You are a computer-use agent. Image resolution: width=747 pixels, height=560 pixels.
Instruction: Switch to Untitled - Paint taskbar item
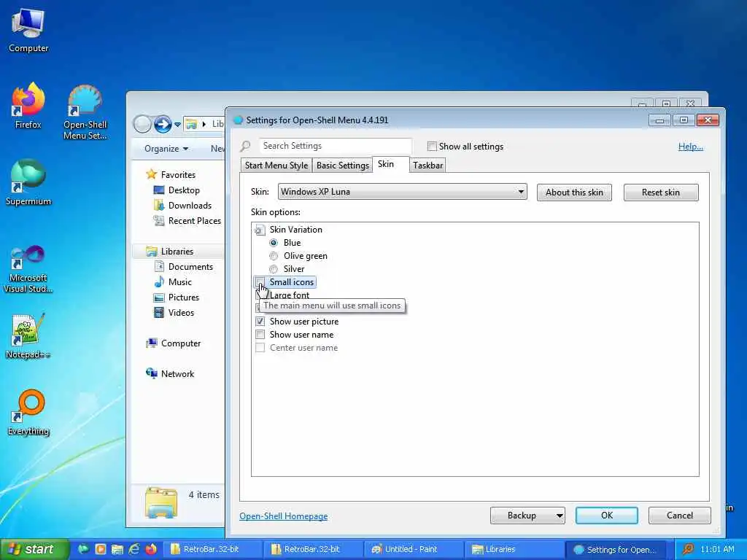pyautogui.click(x=412, y=549)
